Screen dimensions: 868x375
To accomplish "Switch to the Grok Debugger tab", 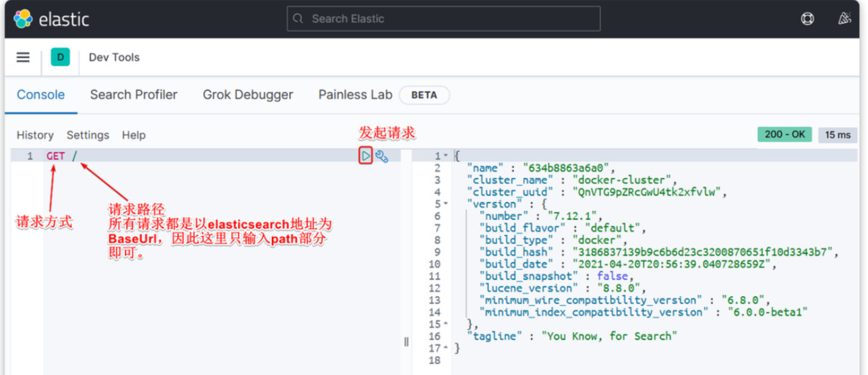I will (247, 95).
